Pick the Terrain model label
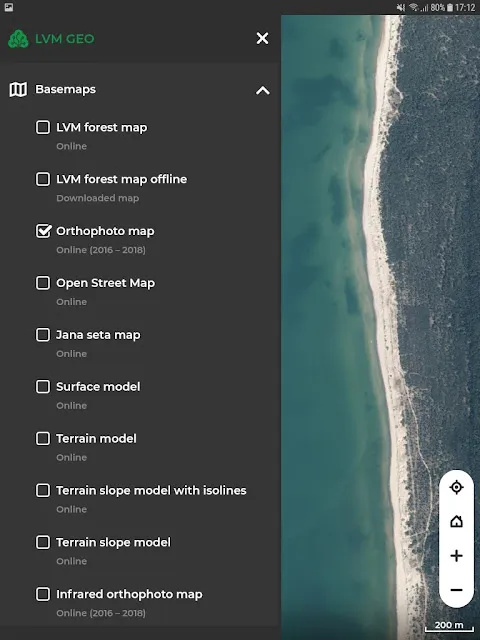Image resolution: width=480 pixels, height=640 pixels. click(x=96, y=438)
